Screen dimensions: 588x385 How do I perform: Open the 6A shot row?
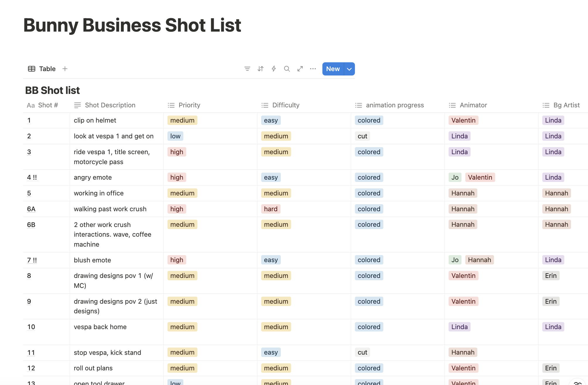click(x=31, y=209)
